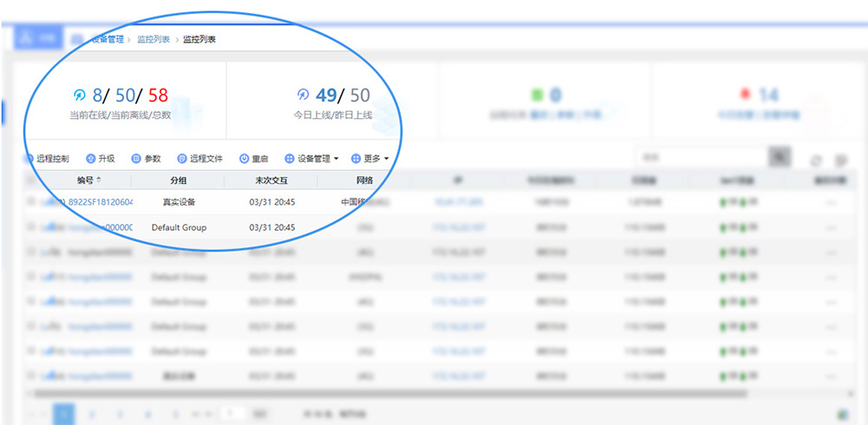This screenshot has height=425, width=868.
Task: Click the 分组 column header
Action: click(x=178, y=180)
